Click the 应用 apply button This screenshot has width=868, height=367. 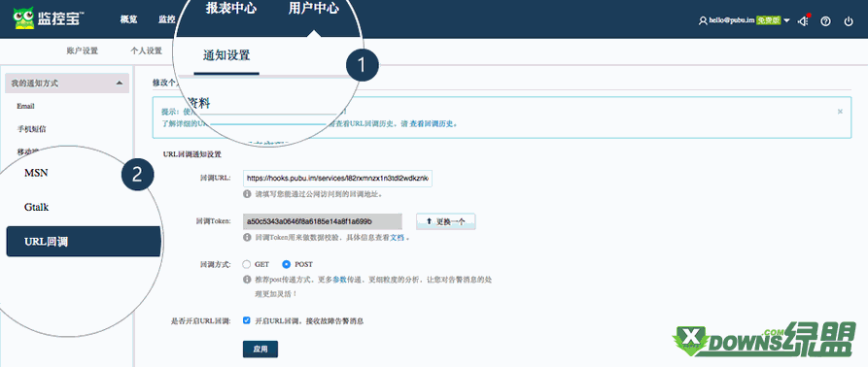coord(260,350)
